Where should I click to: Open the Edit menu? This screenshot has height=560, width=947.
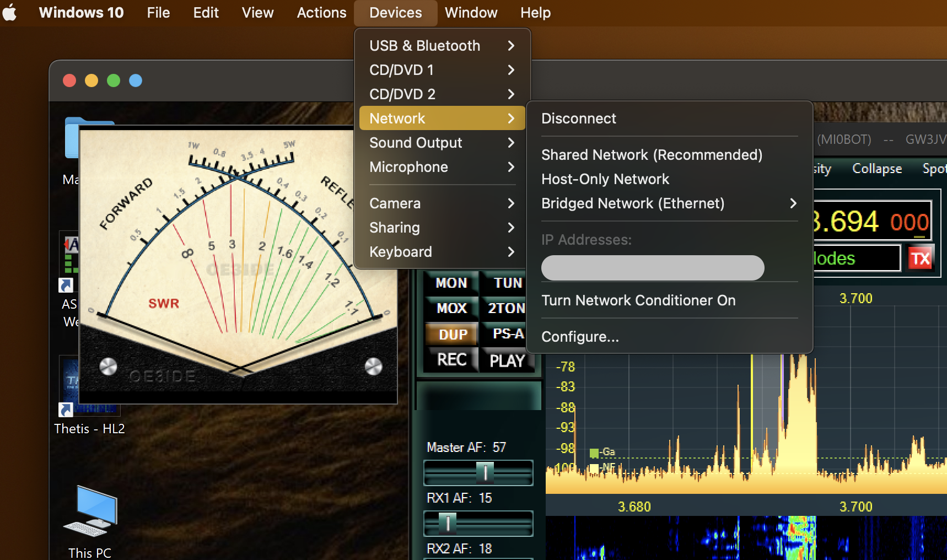tap(206, 13)
